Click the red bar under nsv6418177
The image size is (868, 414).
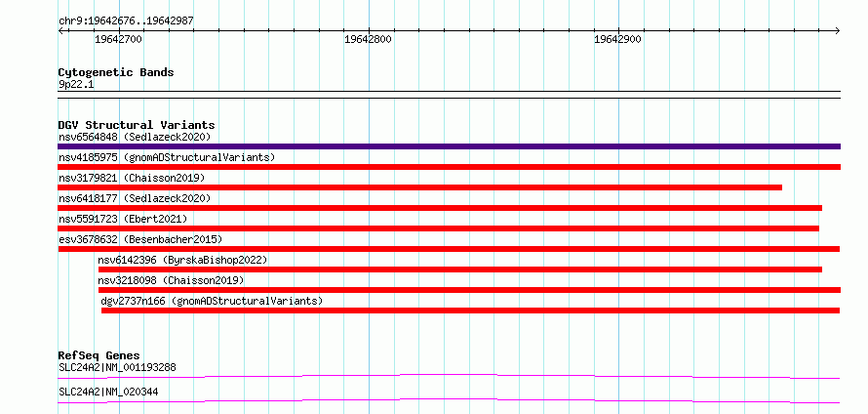coord(440,208)
